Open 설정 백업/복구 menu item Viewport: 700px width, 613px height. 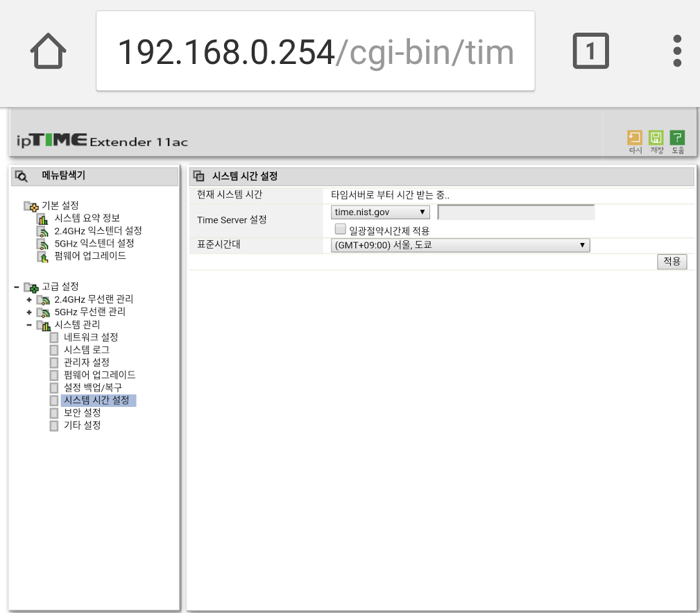(93, 387)
